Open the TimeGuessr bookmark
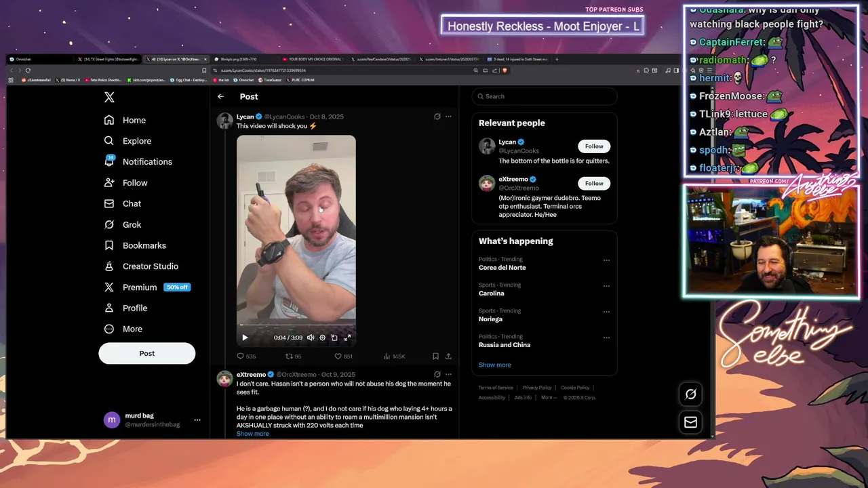 pyautogui.click(x=269, y=80)
